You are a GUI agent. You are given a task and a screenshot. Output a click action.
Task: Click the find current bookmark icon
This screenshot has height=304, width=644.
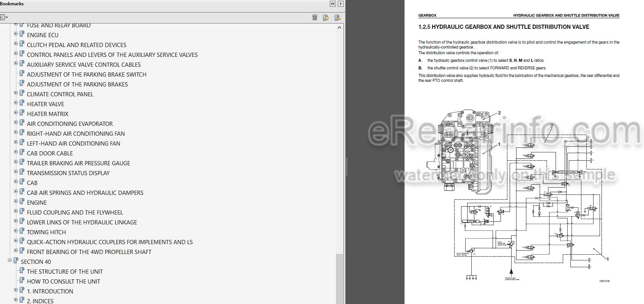337,17
